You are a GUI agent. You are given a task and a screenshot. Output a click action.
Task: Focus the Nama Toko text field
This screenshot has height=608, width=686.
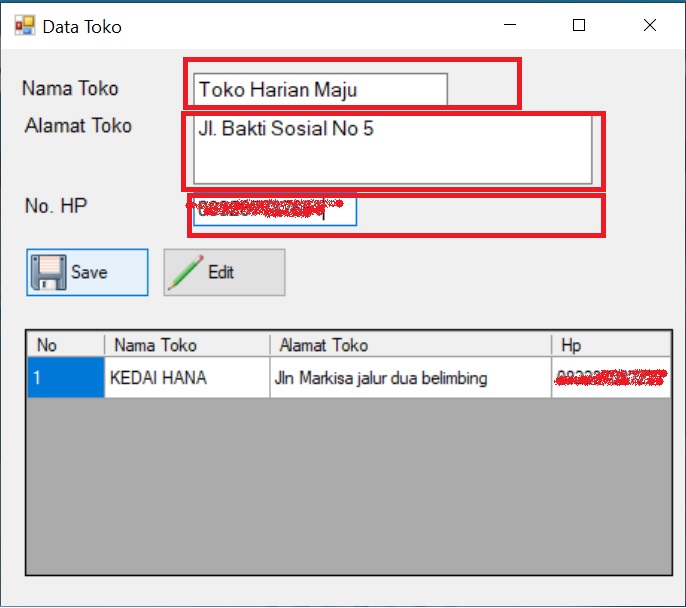click(x=320, y=89)
